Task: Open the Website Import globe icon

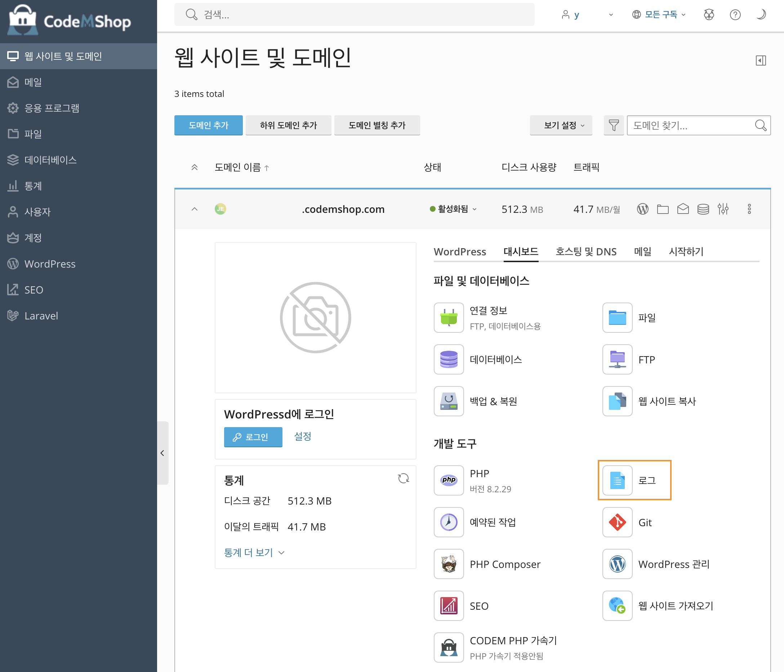Action: click(x=617, y=605)
